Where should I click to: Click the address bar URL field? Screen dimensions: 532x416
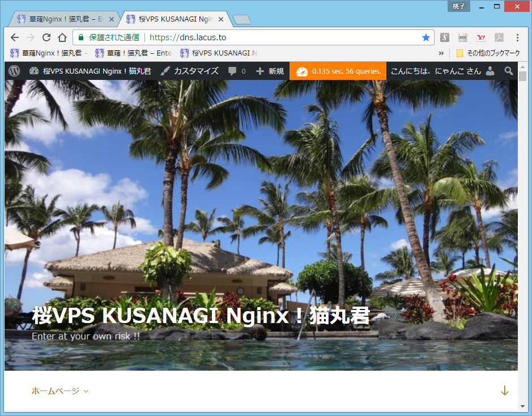click(x=283, y=37)
